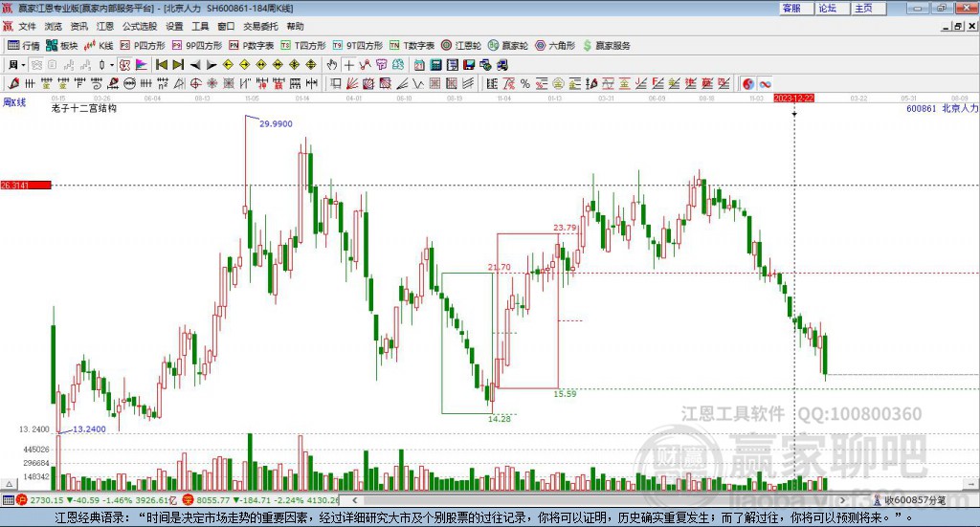Open the T数字表 tool
The height and width of the screenshot is (527, 980).
click(x=412, y=46)
